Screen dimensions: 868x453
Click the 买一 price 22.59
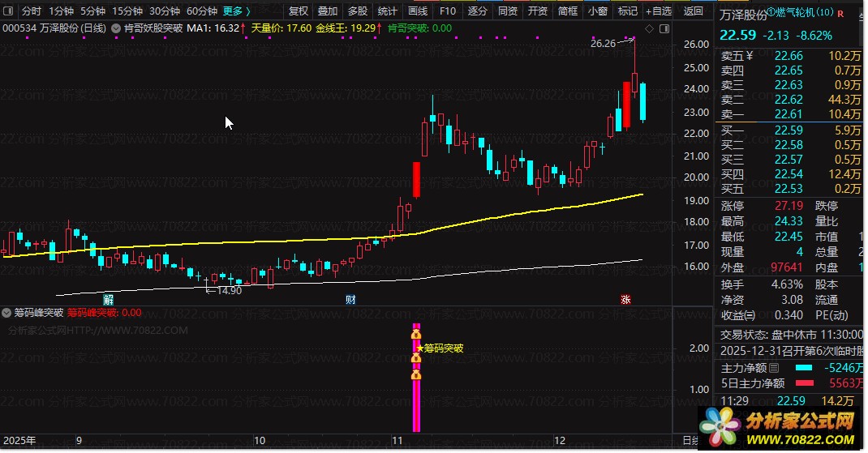789,130
